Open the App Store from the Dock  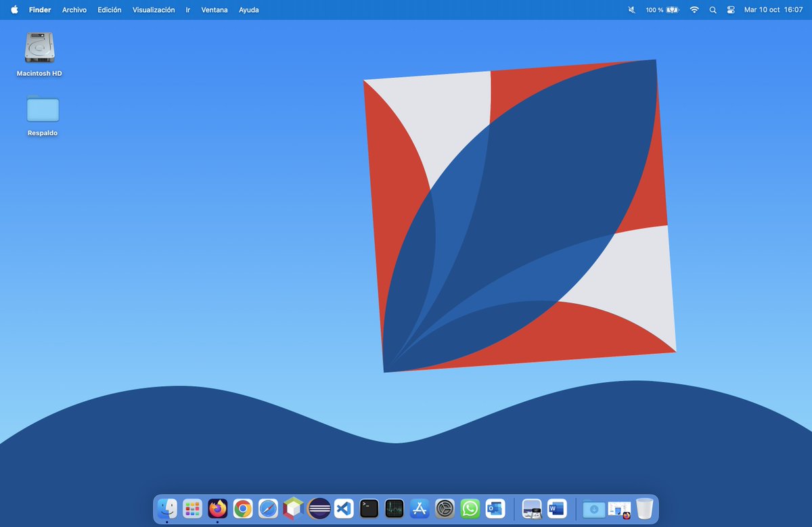pos(420,508)
